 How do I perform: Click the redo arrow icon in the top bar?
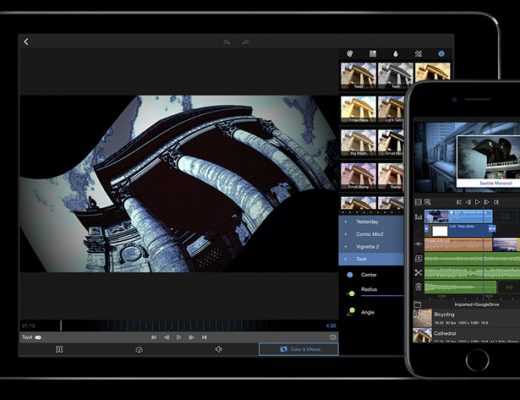[245, 43]
